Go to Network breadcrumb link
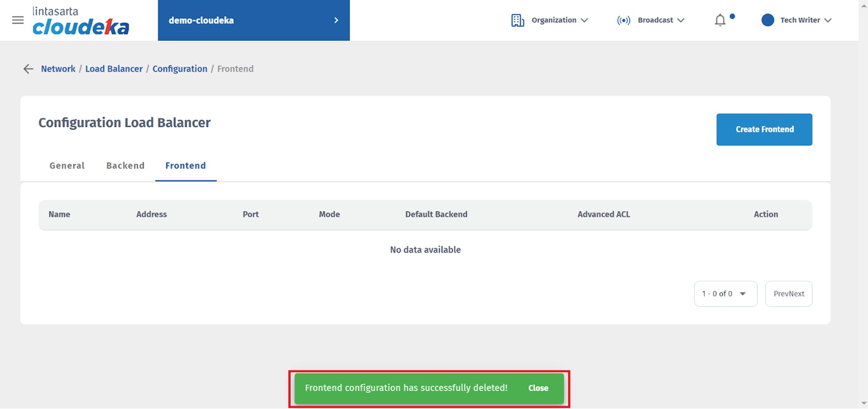Image resolution: width=868 pixels, height=409 pixels. point(58,69)
